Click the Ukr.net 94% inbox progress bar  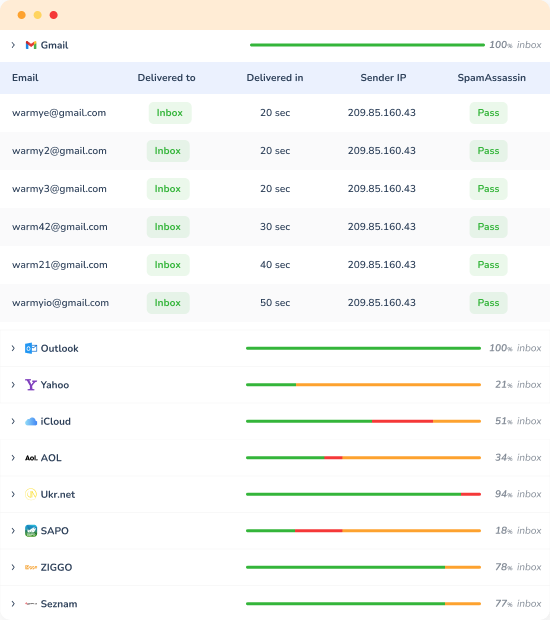[x=363, y=494]
